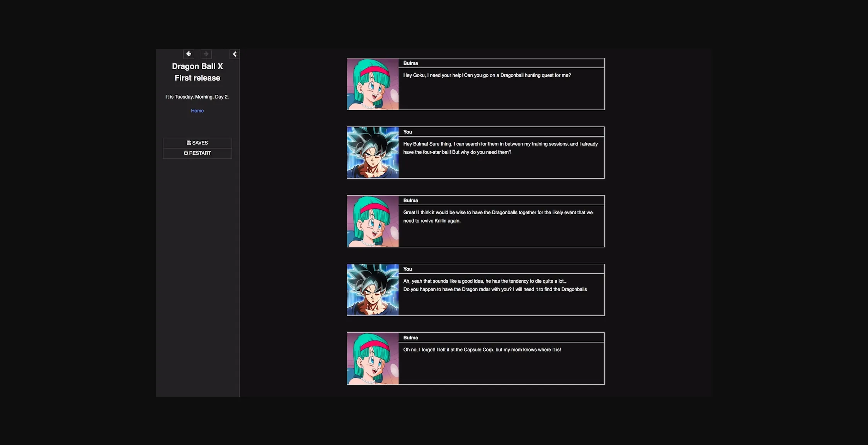Screen dimensions: 868x445
Task: Click Bulma's portrait in the Krillin revival message
Action: point(372,221)
